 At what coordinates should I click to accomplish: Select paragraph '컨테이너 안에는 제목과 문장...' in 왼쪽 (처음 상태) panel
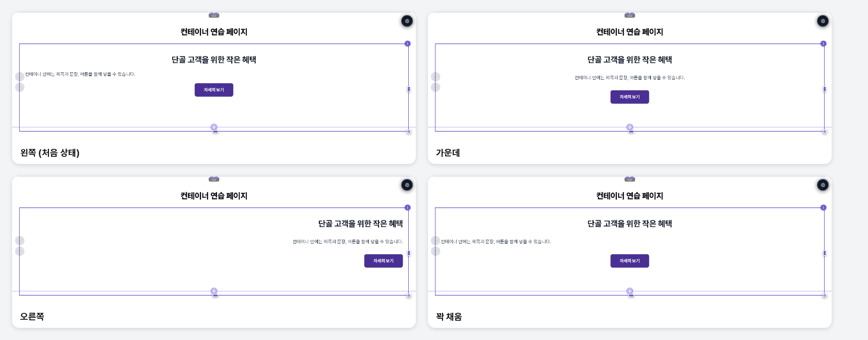coord(80,74)
